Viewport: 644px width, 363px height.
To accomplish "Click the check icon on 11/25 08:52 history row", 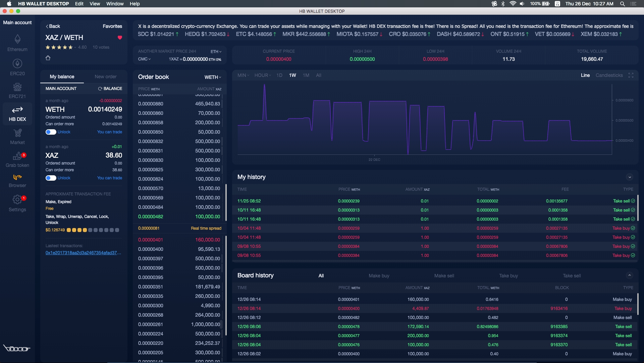I will click(633, 201).
